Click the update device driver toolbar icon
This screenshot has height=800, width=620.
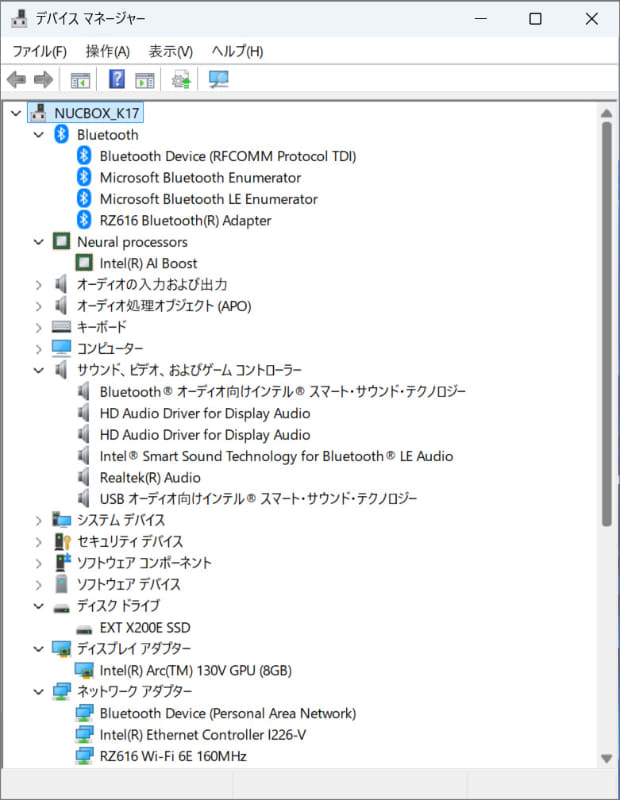(x=181, y=80)
